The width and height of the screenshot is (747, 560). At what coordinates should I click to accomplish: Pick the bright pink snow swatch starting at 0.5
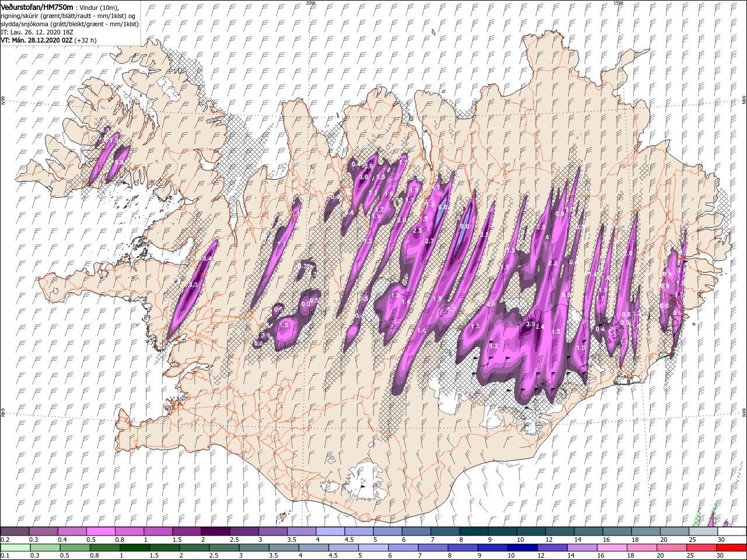point(100,531)
